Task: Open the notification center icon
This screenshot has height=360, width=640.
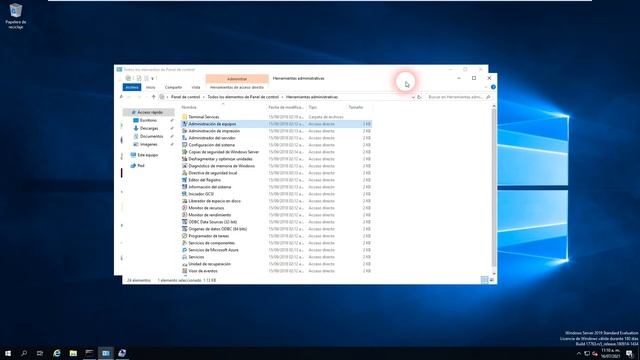Action: click(x=630, y=353)
